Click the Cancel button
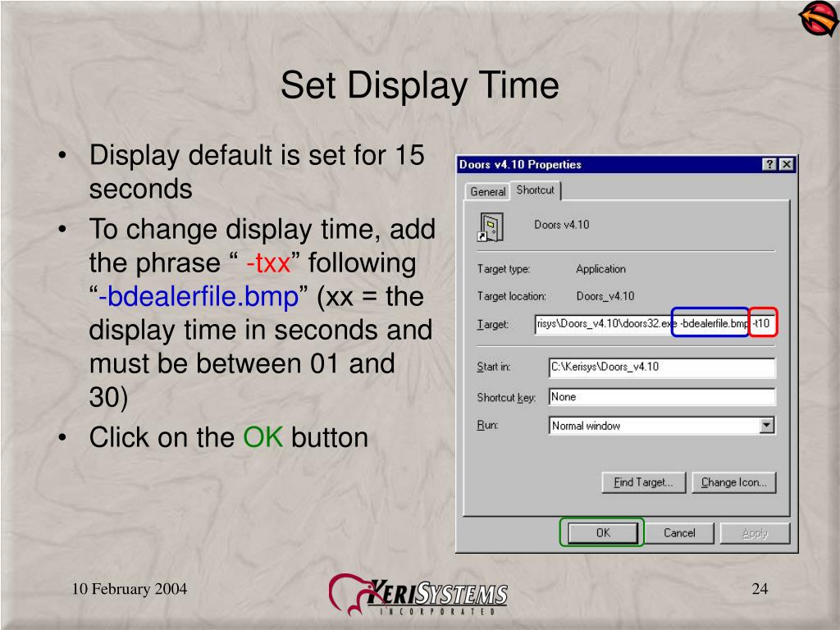The height and width of the screenshot is (630, 840). 679,532
